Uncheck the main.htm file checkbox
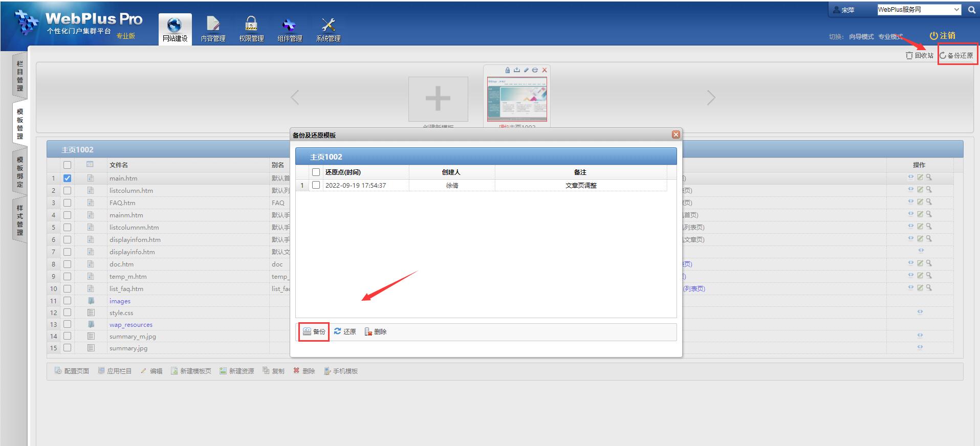Screen dimensions: 980x446 tap(67, 179)
